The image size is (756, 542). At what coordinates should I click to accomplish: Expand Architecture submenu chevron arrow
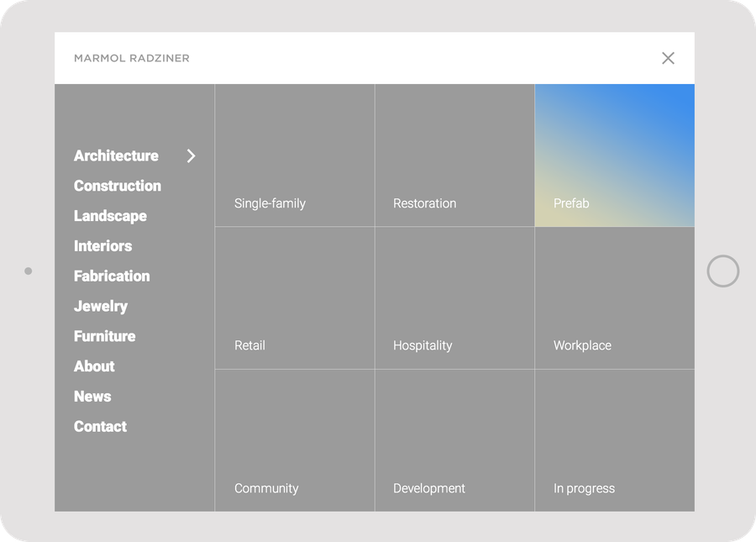click(191, 155)
